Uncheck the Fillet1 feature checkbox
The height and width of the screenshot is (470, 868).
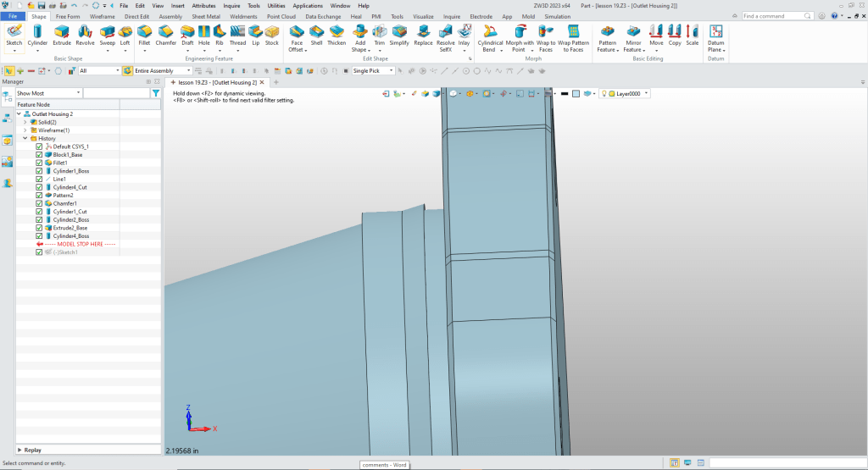click(39, 163)
